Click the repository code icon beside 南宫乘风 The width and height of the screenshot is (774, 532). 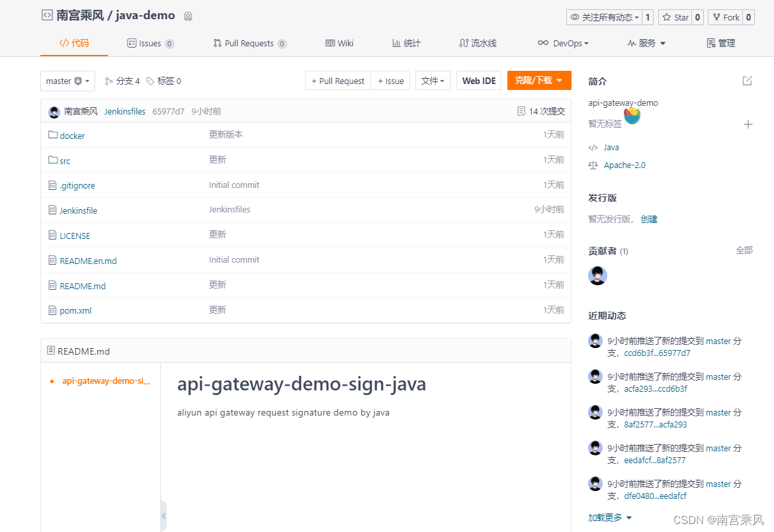point(46,15)
